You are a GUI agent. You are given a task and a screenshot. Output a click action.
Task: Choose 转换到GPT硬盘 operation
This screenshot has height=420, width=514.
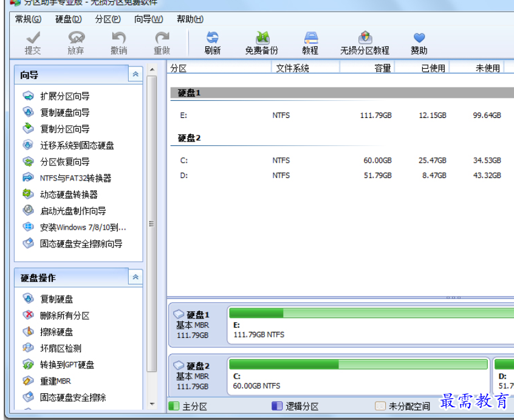pyautogui.click(x=58, y=365)
